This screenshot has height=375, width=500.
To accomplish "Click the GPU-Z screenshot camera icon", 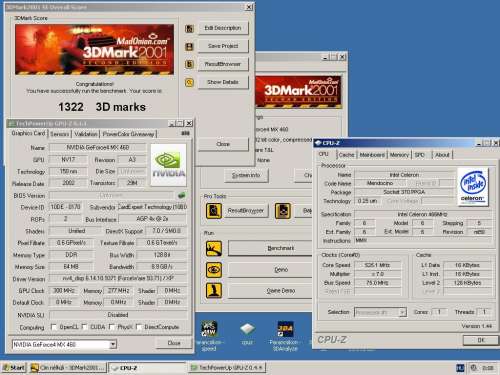I will (185, 133).
